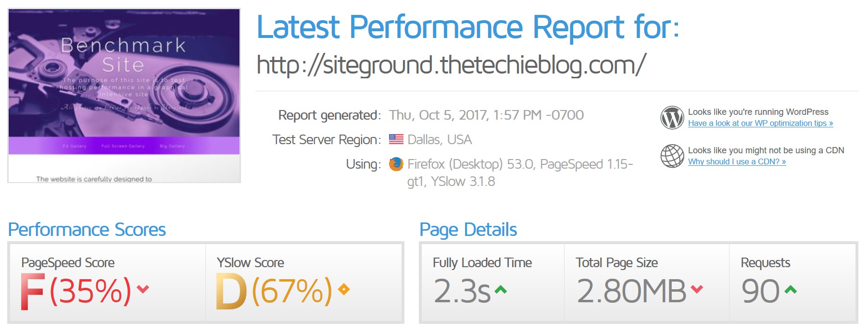This screenshot has height=333, width=868.
Task: Click the Page Details heading
Action: 468,230
